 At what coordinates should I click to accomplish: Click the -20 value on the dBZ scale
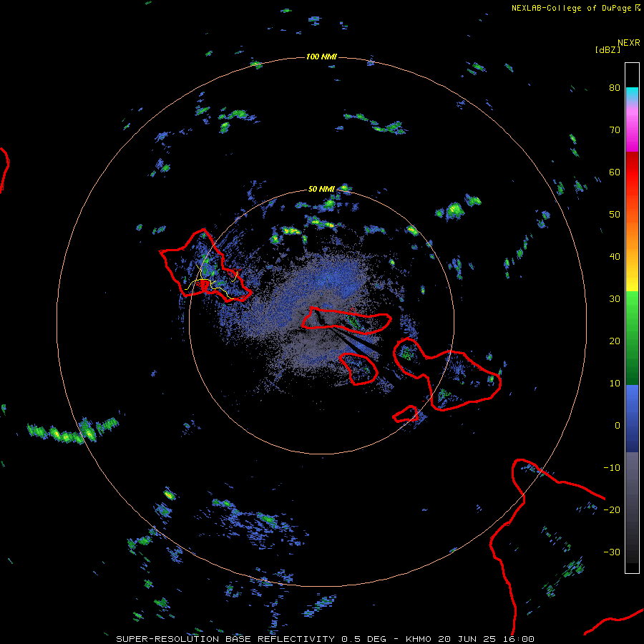pos(612,510)
